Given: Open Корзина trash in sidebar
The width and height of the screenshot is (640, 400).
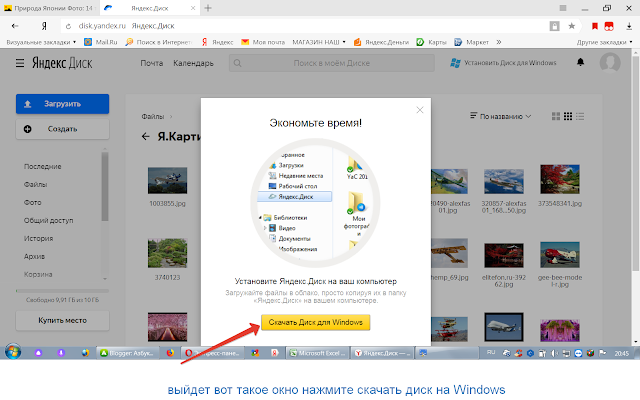Looking at the screenshot, I should click(x=38, y=274).
